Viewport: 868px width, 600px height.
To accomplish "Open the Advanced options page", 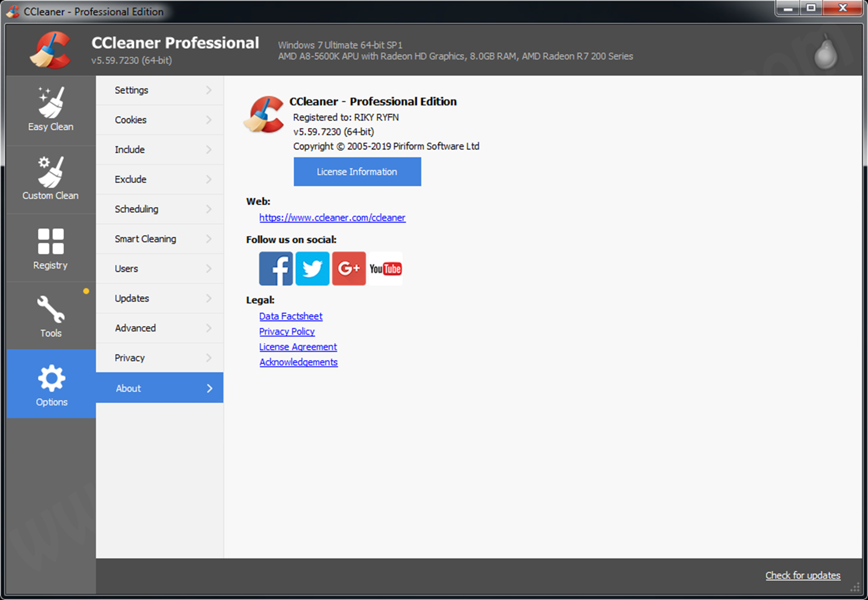I will point(160,328).
